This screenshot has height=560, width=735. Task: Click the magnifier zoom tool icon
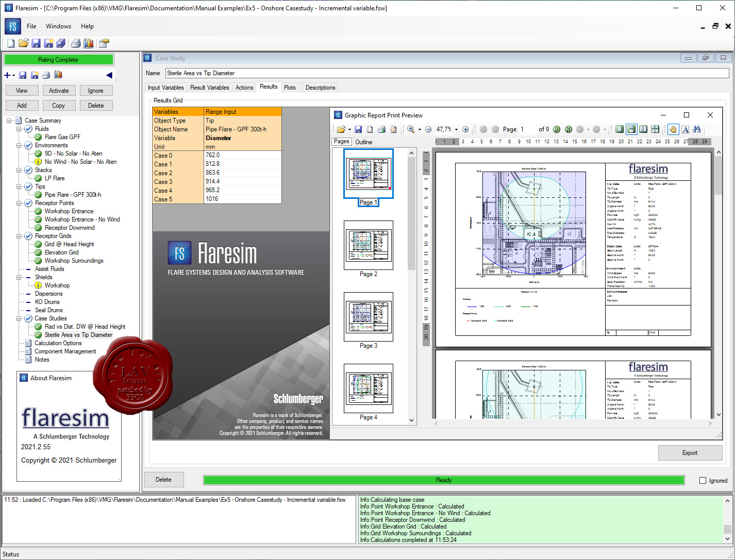(x=411, y=129)
